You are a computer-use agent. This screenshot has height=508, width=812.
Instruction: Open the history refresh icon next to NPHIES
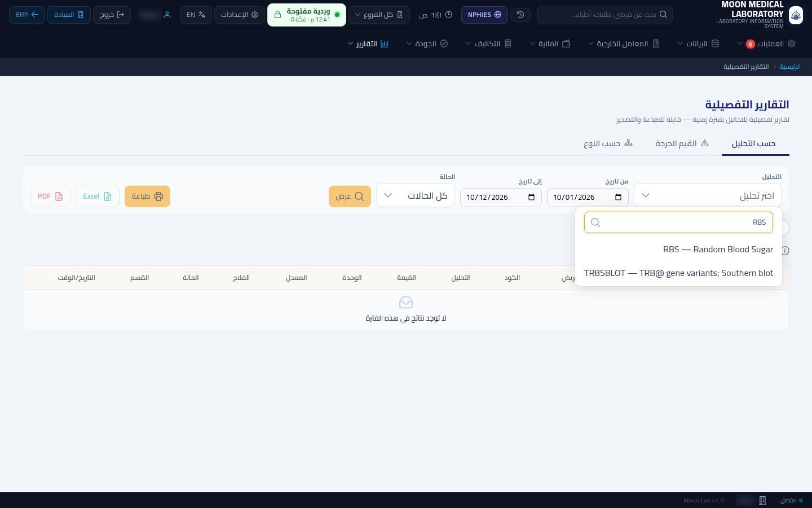coord(520,15)
